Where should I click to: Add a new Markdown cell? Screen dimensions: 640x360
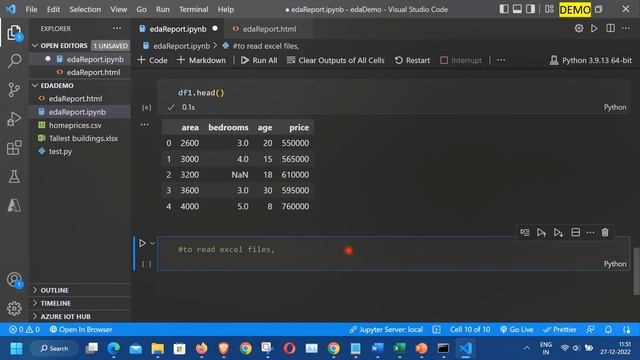tap(201, 60)
